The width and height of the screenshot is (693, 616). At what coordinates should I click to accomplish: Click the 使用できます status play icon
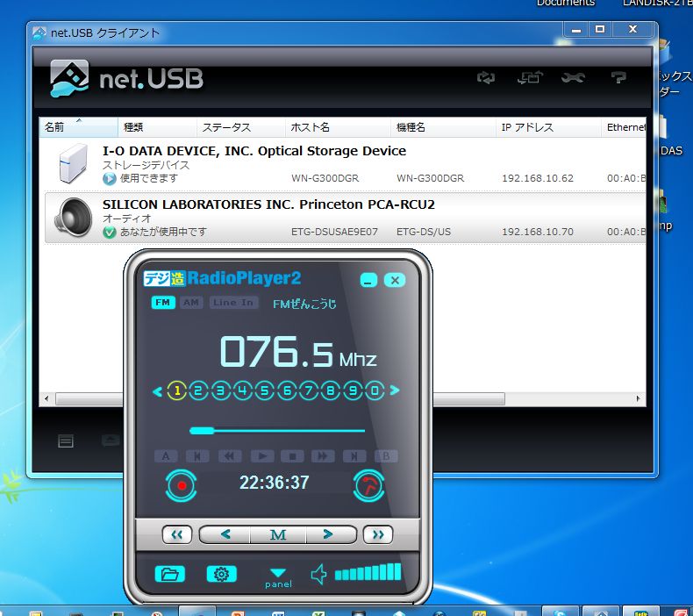(109, 179)
